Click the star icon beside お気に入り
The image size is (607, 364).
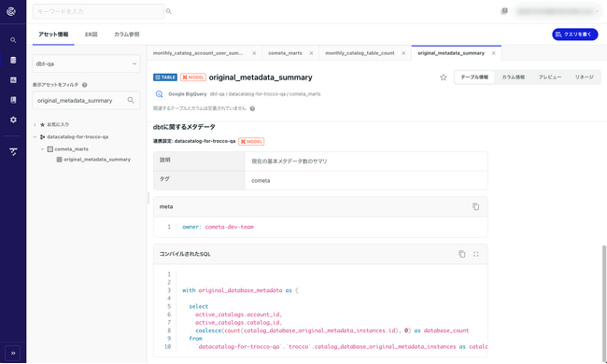pyautogui.click(x=43, y=124)
